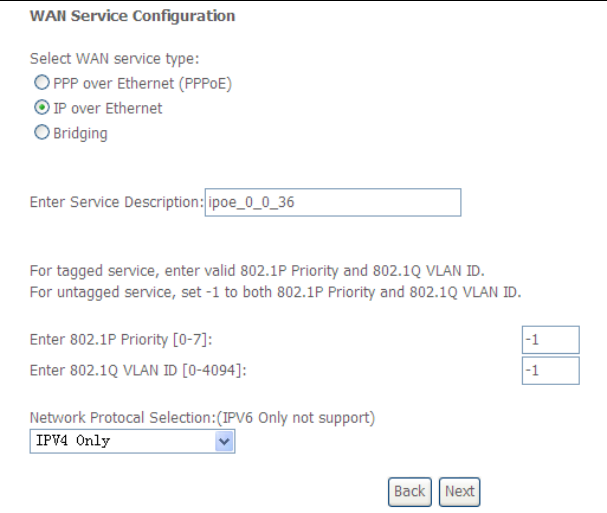Focus the Service Description field ipoe_0_0_36
The height and width of the screenshot is (513, 607).
click(x=332, y=202)
